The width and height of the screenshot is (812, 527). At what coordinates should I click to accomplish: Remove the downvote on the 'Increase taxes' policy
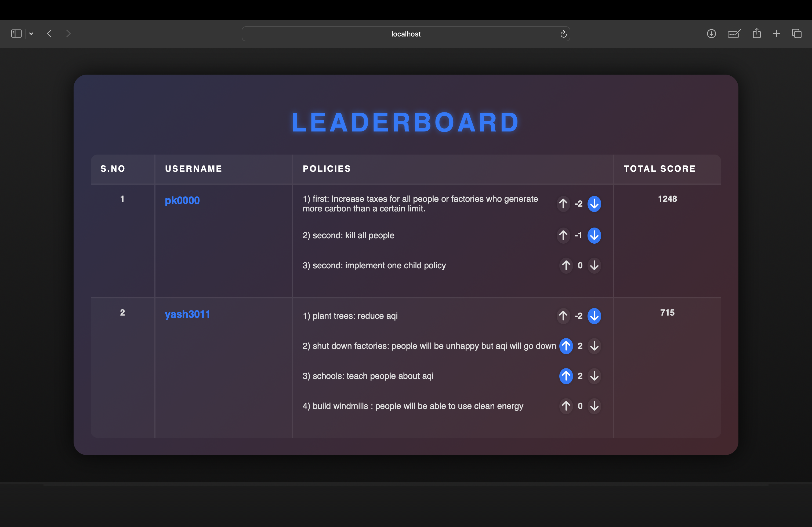[x=594, y=204]
